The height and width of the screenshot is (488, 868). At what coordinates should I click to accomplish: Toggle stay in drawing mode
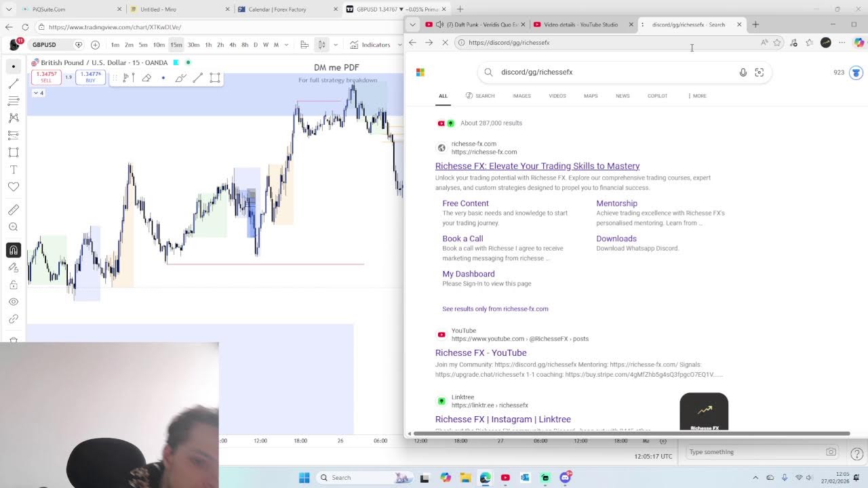(13, 268)
